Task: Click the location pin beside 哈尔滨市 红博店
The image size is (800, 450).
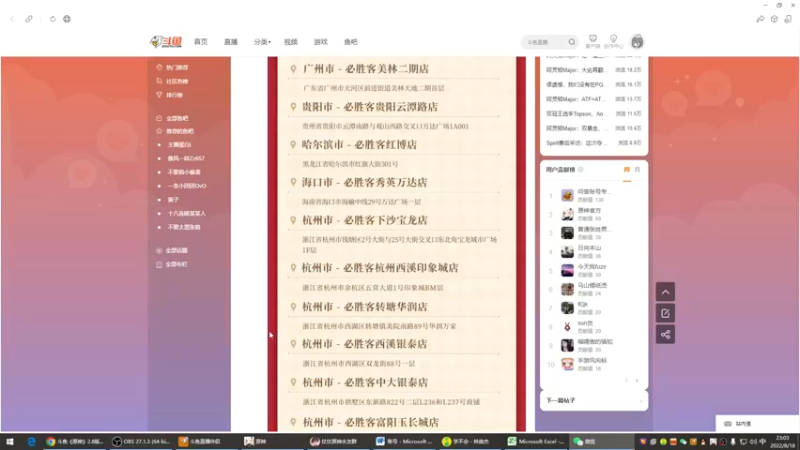Action: click(x=293, y=144)
